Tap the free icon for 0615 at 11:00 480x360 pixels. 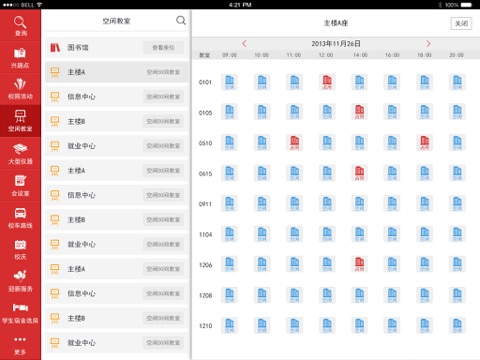point(295,173)
